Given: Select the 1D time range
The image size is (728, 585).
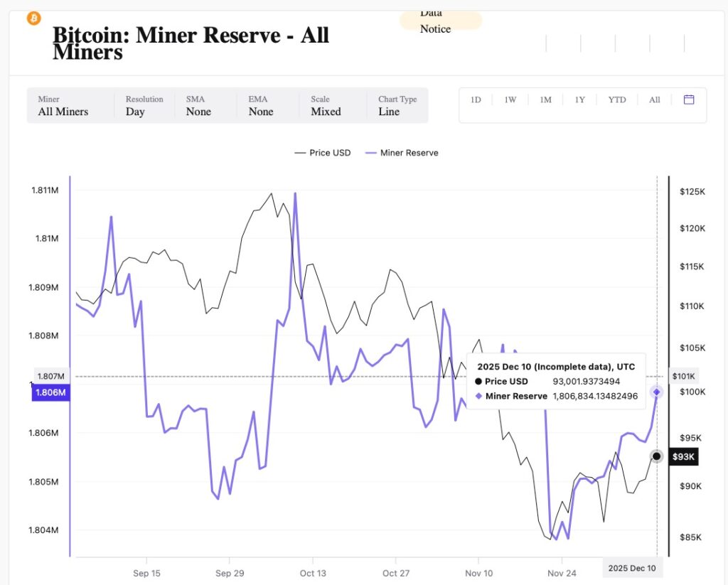Looking at the screenshot, I should coord(476,100).
